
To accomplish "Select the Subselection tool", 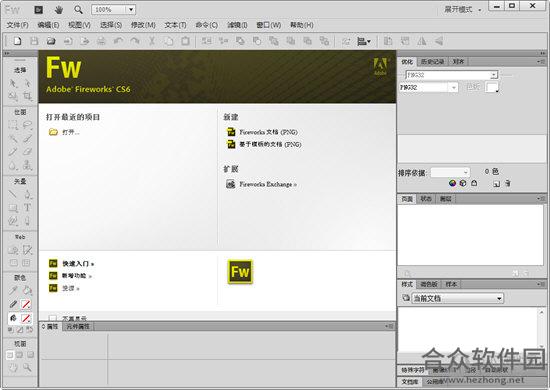I will point(27,83).
